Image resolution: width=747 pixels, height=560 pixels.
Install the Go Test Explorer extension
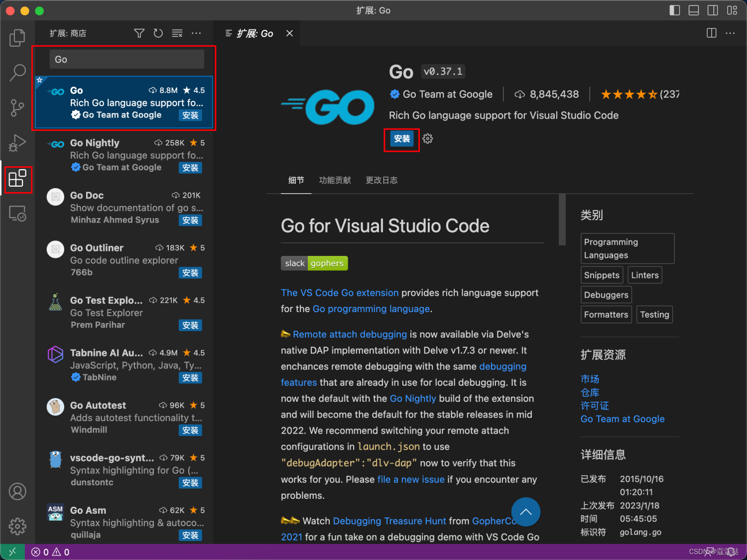190,326
